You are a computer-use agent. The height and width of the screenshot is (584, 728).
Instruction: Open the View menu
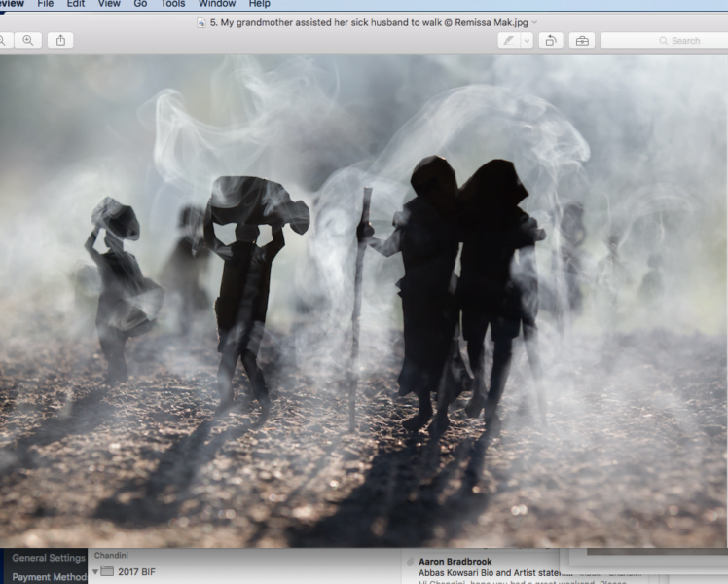109,4
